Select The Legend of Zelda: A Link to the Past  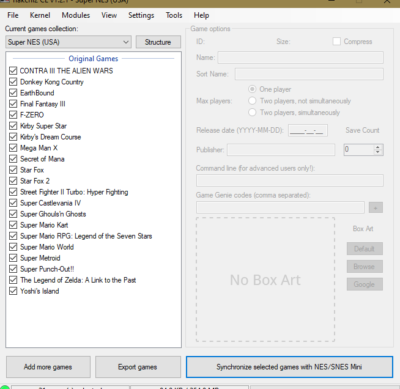click(78, 280)
